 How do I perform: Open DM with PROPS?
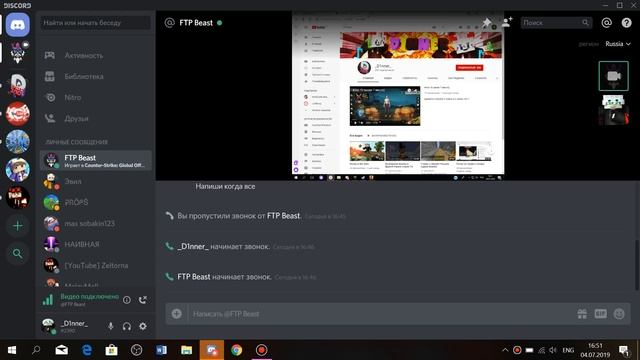coord(96,202)
